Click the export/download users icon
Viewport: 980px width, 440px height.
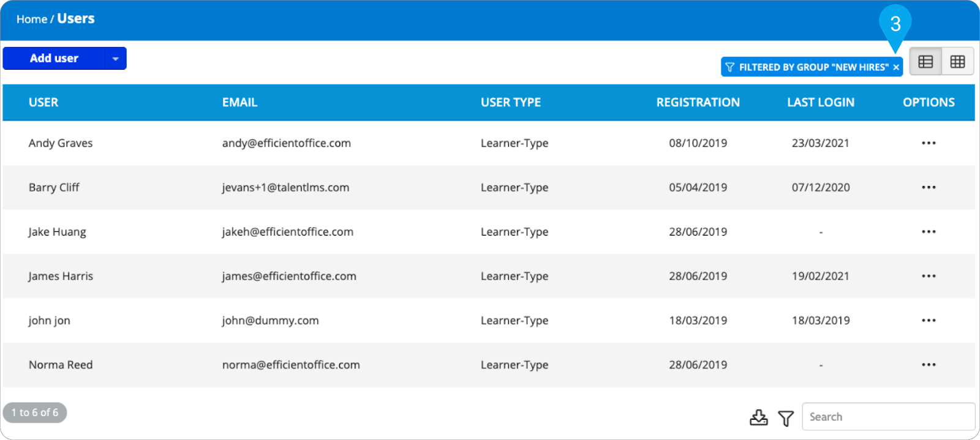(758, 417)
